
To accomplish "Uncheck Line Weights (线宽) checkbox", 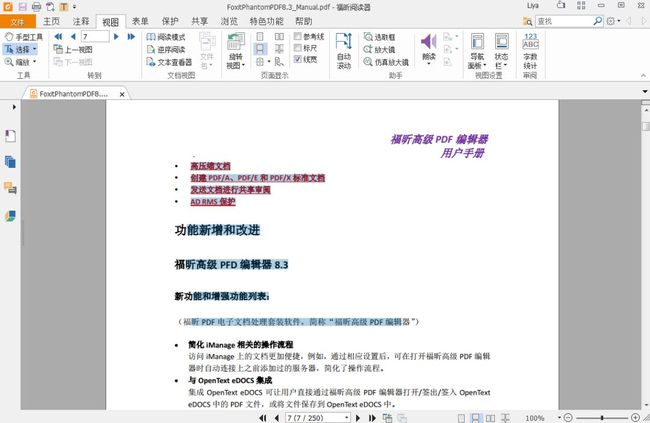I will point(298,59).
